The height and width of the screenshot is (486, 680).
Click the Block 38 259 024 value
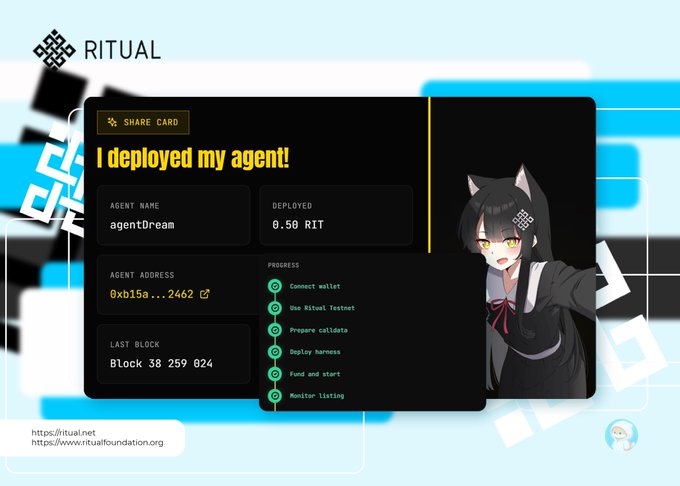(x=161, y=363)
